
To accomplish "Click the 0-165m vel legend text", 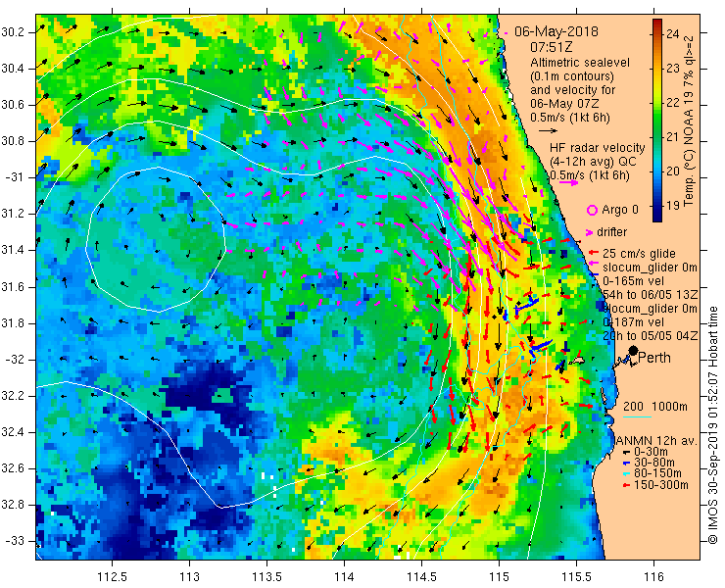I will tap(634, 281).
